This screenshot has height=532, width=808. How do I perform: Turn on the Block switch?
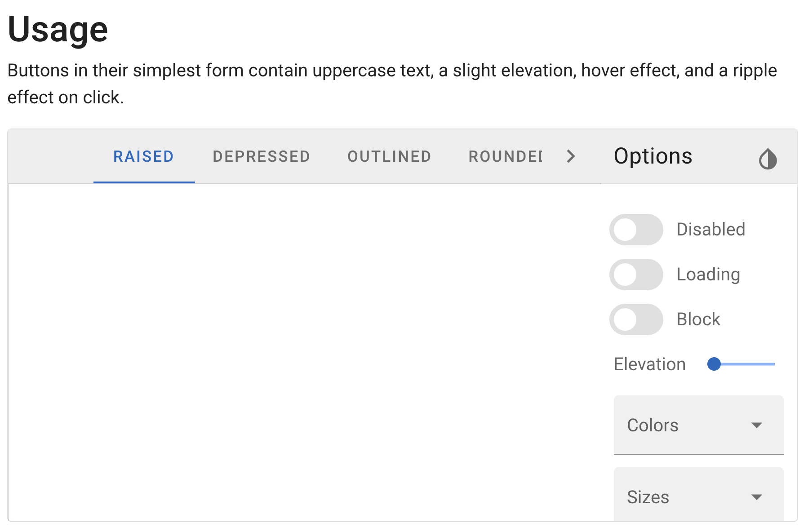click(636, 319)
